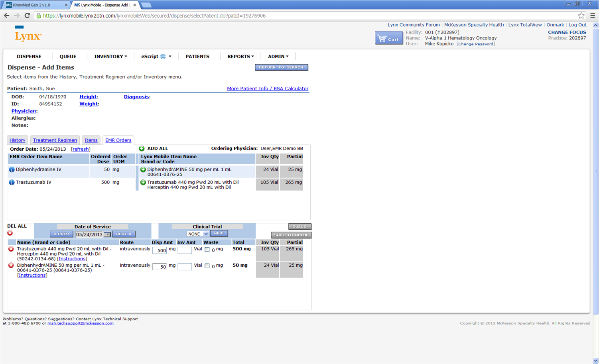The width and height of the screenshot is (599, 364).
Task: Expand the REPORTS dropdown
Action: point(240,56)
